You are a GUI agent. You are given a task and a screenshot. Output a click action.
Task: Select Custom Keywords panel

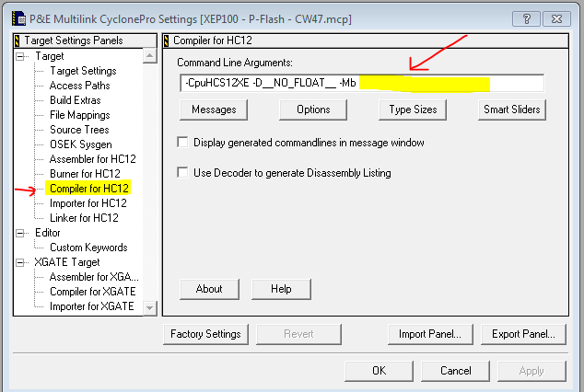click(x=88, y=248)
